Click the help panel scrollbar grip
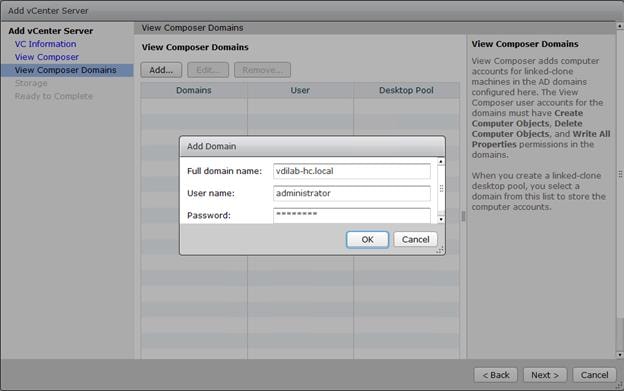The width and height of the screenshot is (624, 391). click(620, 174)
